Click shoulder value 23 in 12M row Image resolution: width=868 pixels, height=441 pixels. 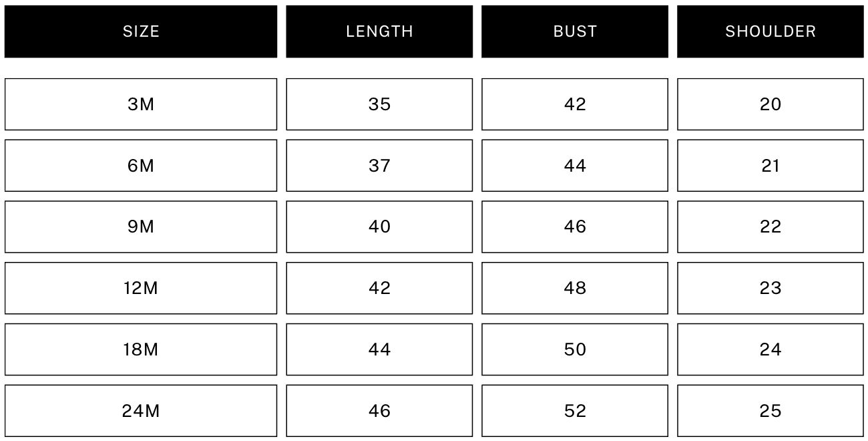click(x=771, y=288)
